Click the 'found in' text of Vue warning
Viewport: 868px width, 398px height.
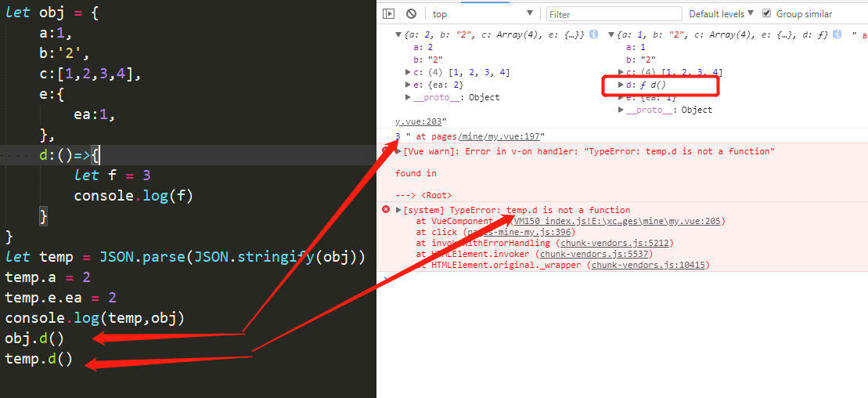pyautogui.click(x=416, y=173)
